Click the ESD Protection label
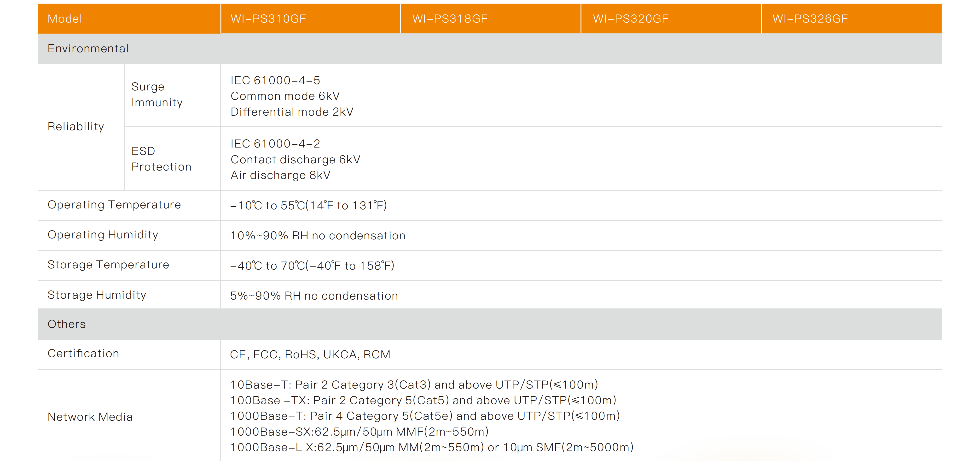Screen dimensions: 980x461 click(161, 159)
